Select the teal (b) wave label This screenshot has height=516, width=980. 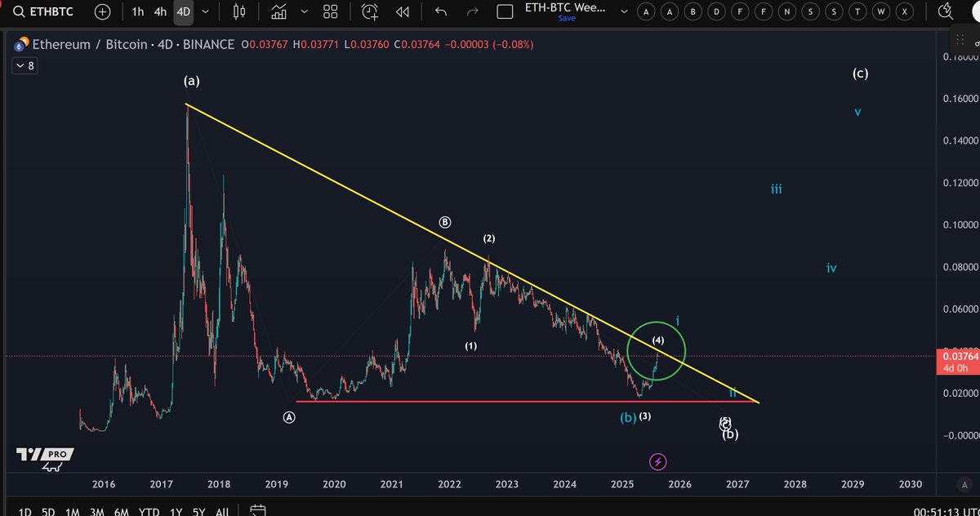pos(627,417)
